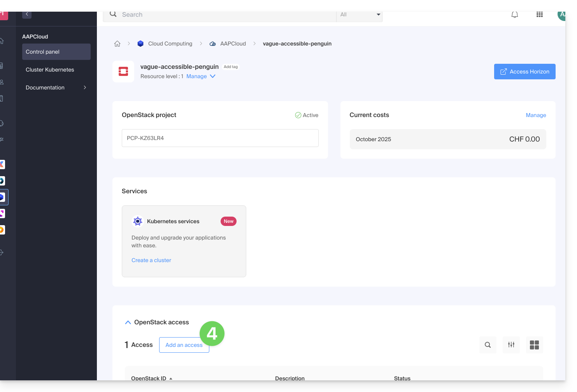Click the search magnifier in OpenStack access
577x392 pixels.
tap(488, 345)
